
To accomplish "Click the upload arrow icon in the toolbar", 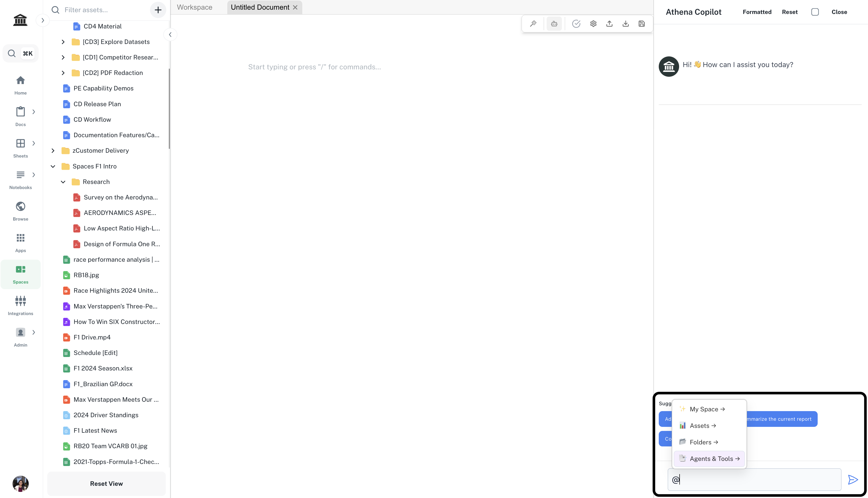I will click(609, 24).
